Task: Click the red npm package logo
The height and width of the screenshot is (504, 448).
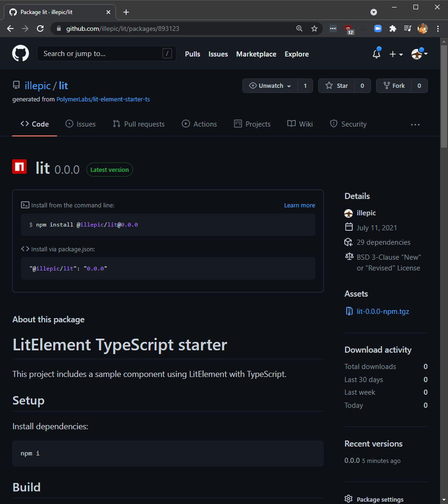Action: point(20,166)
